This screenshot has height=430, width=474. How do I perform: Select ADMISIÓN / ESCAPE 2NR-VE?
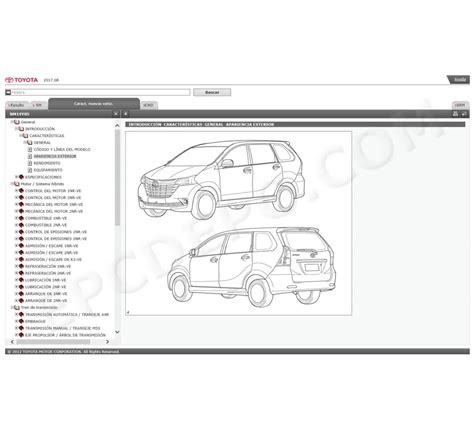(52, 253)
